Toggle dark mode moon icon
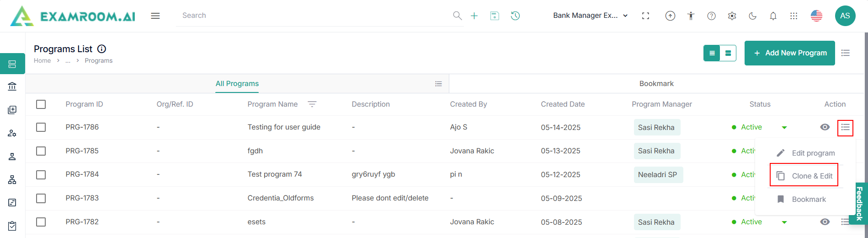This screenshot has width=868, height=238. point(752,16)
